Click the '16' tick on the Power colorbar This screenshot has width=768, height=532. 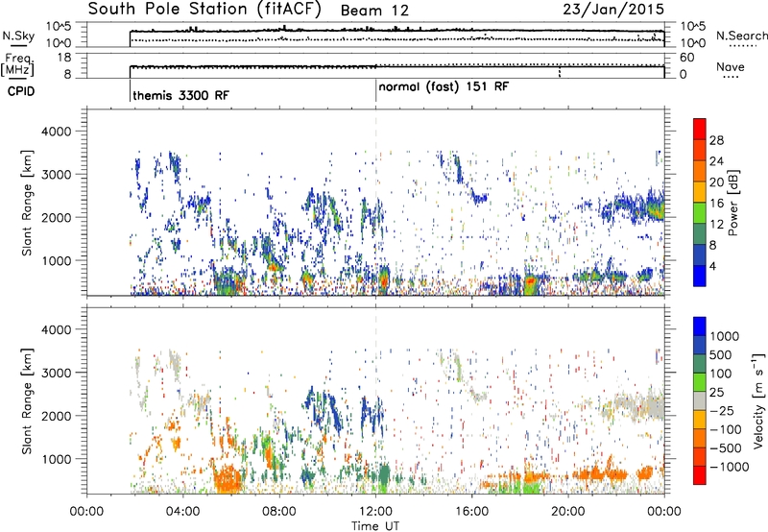716,204
